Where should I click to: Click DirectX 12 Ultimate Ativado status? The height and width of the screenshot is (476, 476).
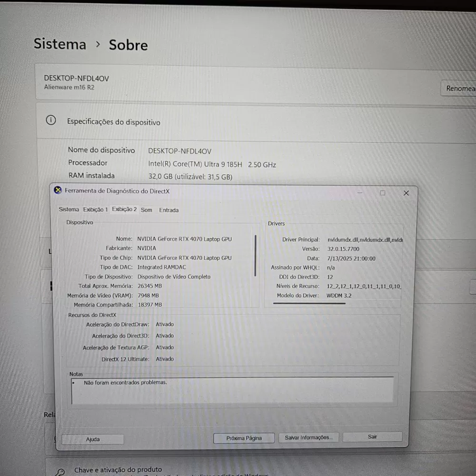[165, 359]
